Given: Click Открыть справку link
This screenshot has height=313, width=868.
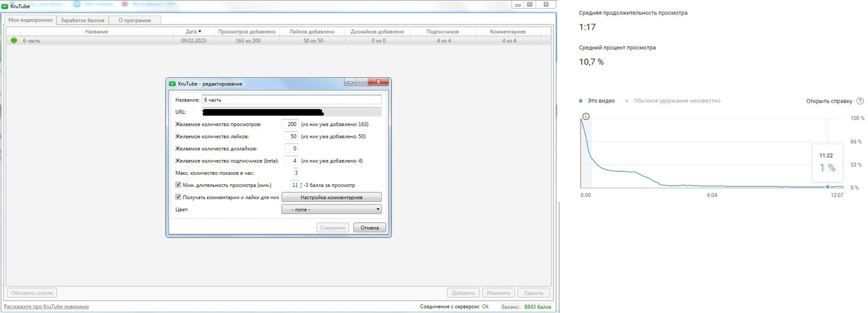Looking at the screenshot, I should 829,101.
